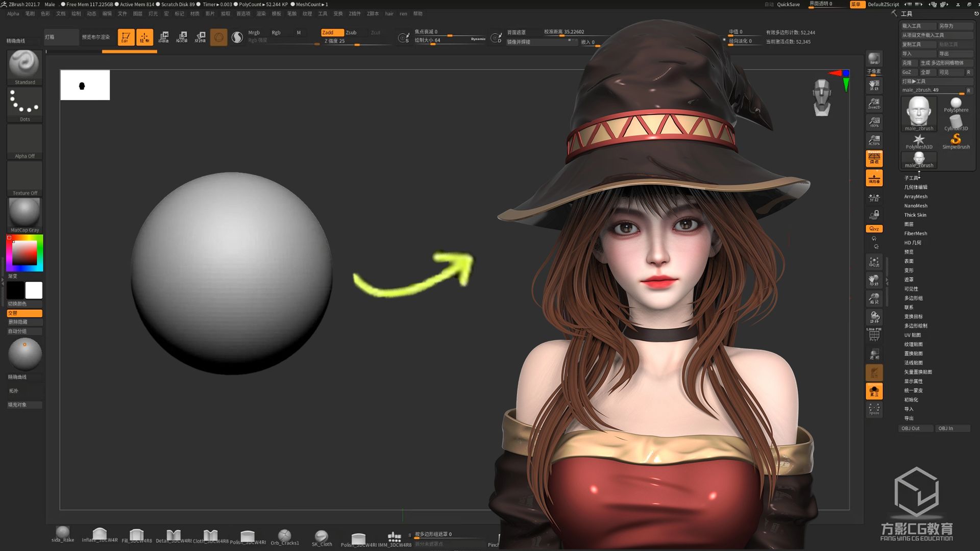
Task: Expand the 显示属性 display properties section
Action: click(913, 381)
